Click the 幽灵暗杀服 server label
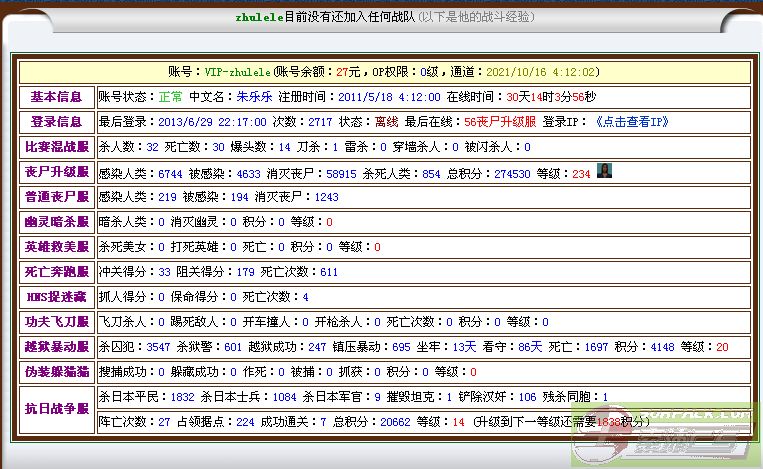The width and height of the screenshot is (763, 469). coord(56,222)
